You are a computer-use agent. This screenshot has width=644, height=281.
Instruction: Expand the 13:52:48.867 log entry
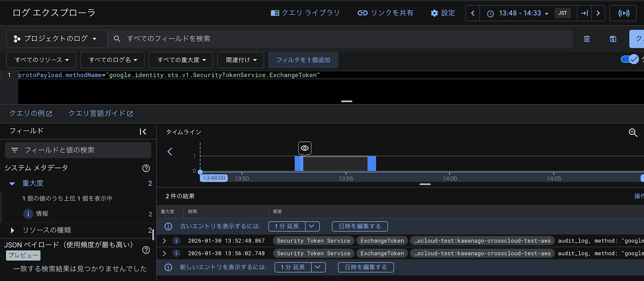coord(164,241)
